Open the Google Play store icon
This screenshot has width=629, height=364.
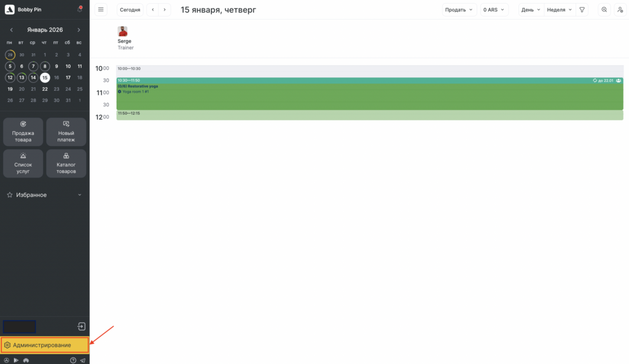[x=16, y=360]
